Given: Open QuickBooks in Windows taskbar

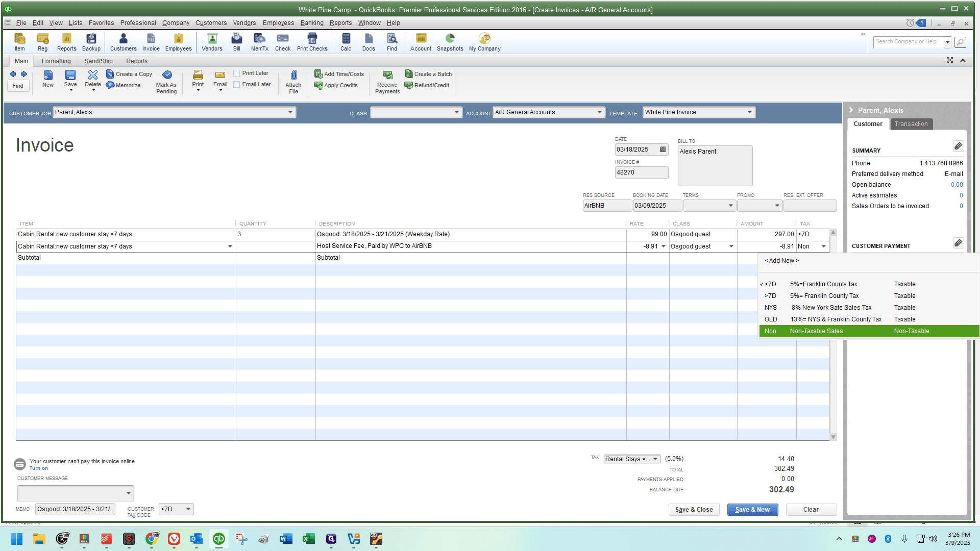Looking at the screenshot, I should [218, 539].
